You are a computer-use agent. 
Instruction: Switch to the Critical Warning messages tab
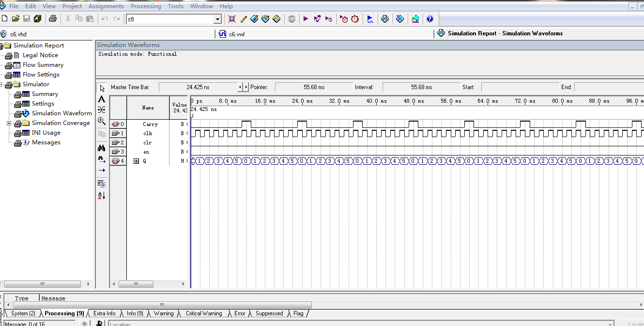coord(204,313)
